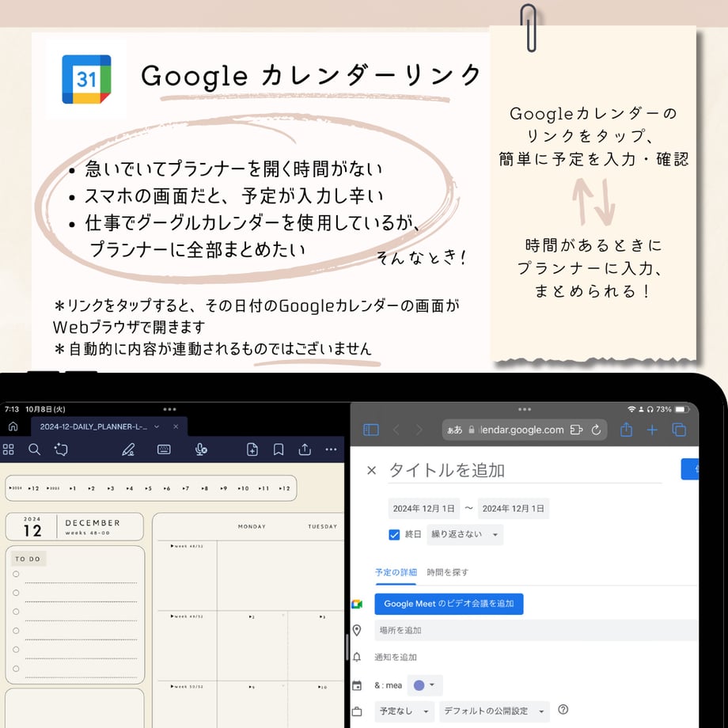
Task: Open the search magnifier in GoodNotes toolbar
Action: 34,449
